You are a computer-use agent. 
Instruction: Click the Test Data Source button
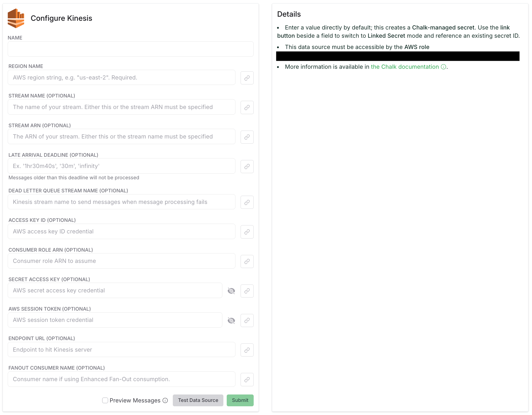(x=198, y=400)
